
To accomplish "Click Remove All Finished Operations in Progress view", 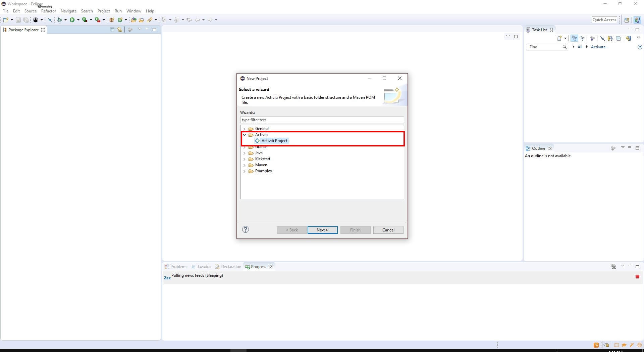I will pyautogui.click(x=613, y=266).
